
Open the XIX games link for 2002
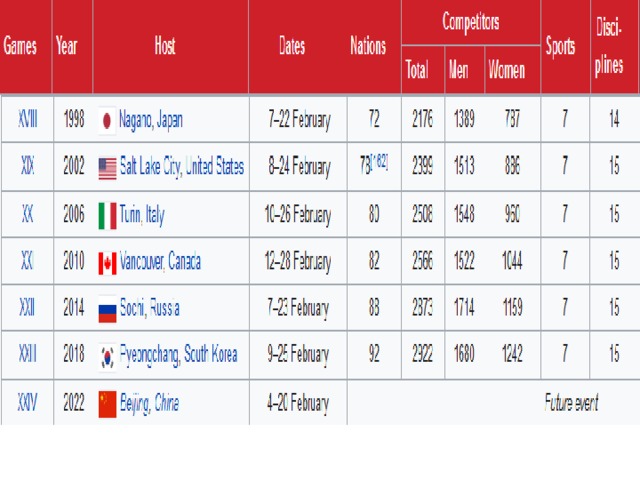click(x=27, y=166)
